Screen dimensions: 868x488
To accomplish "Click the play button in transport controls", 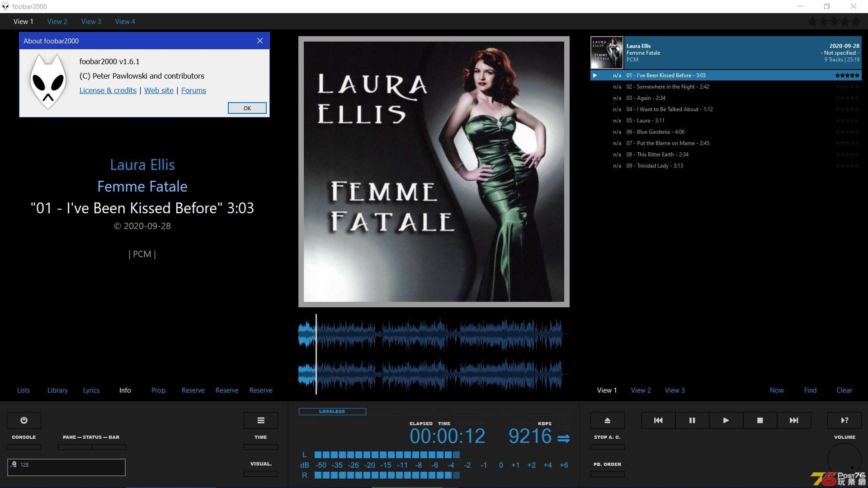I will click(x=726, y=420).
